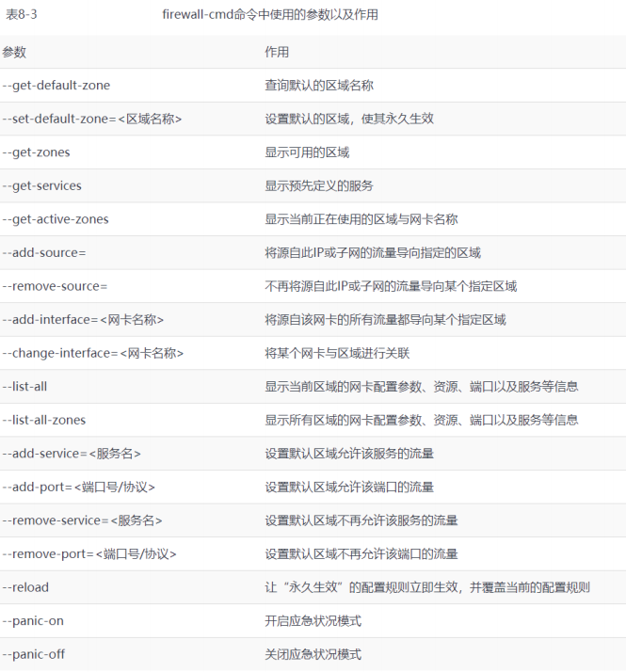Click description 显示预先定义的服务
The width and height of the screenshot is (626, 672).
(319, 185)
